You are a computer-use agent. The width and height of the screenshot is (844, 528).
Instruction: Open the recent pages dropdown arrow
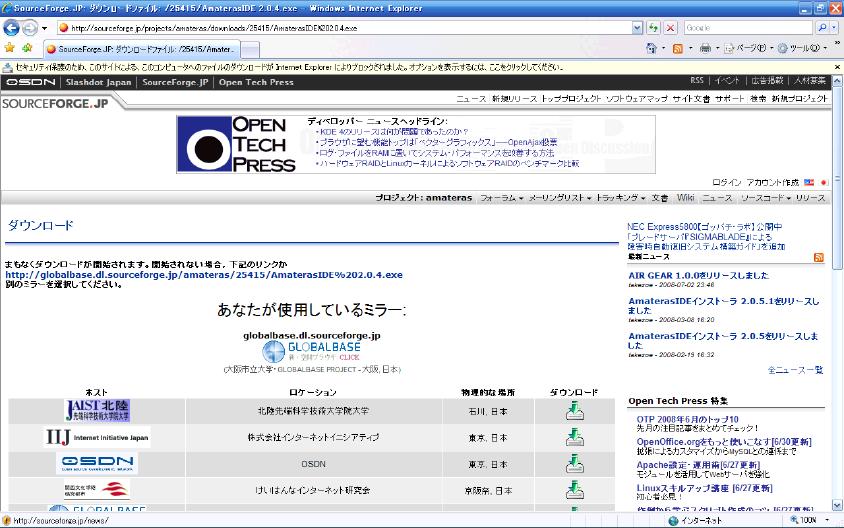tap(45, 28)
